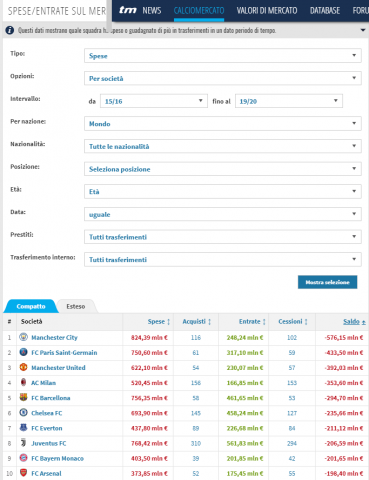Open FC Bayern Monaco club link
This screenshot has height=480, width=369.
(57, 458)
